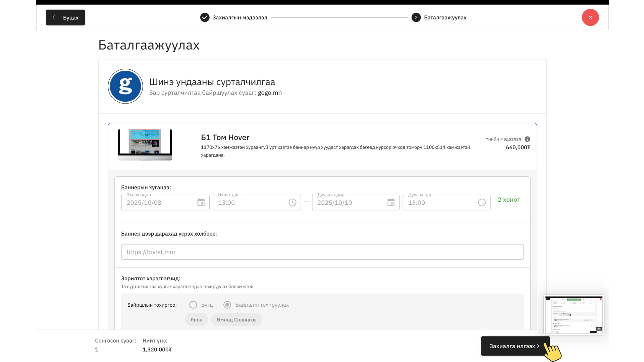Click the Өмнөд Солонгос location chip
This screenshot has width=644, height=362.
(236, 320)
